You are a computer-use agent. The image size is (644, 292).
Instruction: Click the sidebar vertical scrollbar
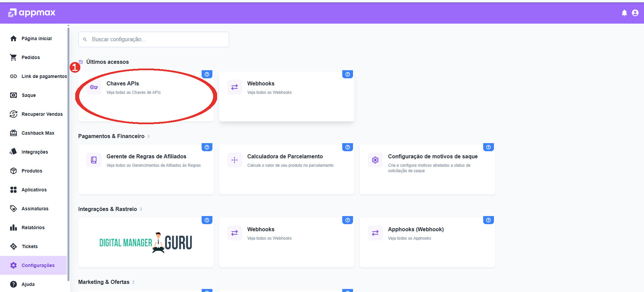point(68,154)
